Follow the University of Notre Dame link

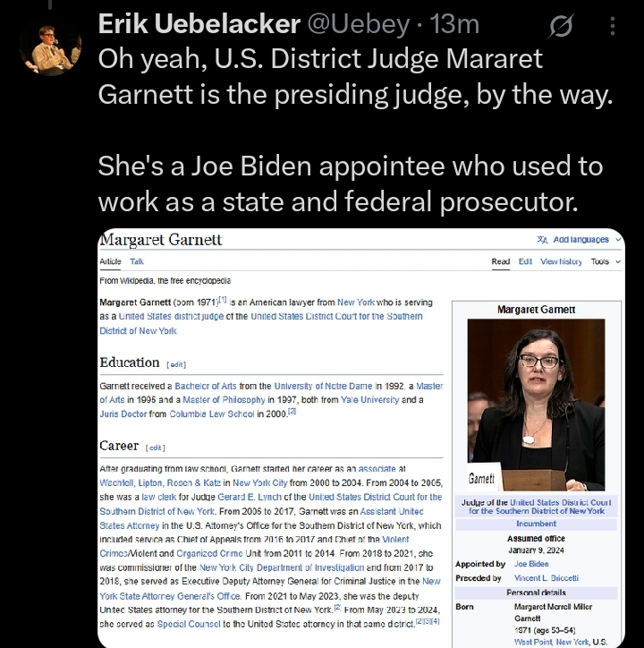323,386
